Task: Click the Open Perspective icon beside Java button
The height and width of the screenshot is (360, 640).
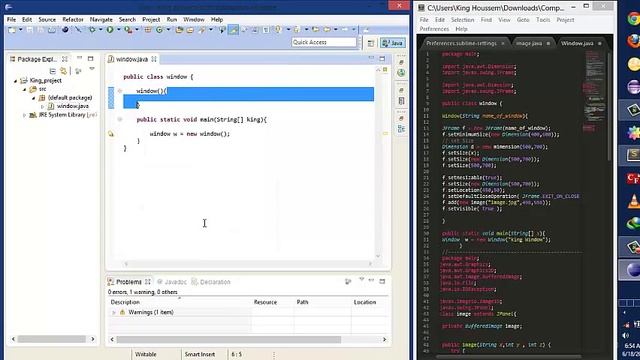Action: click(371, 43)
